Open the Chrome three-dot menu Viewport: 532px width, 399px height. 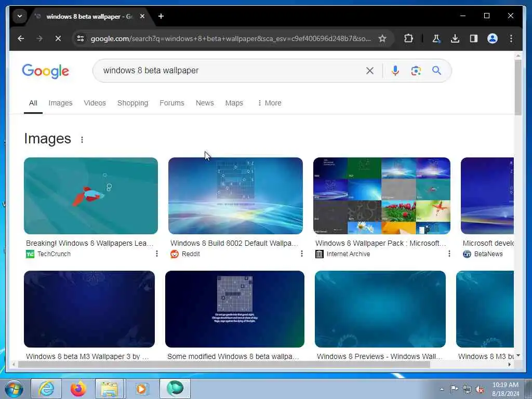(x=511, y=38)
